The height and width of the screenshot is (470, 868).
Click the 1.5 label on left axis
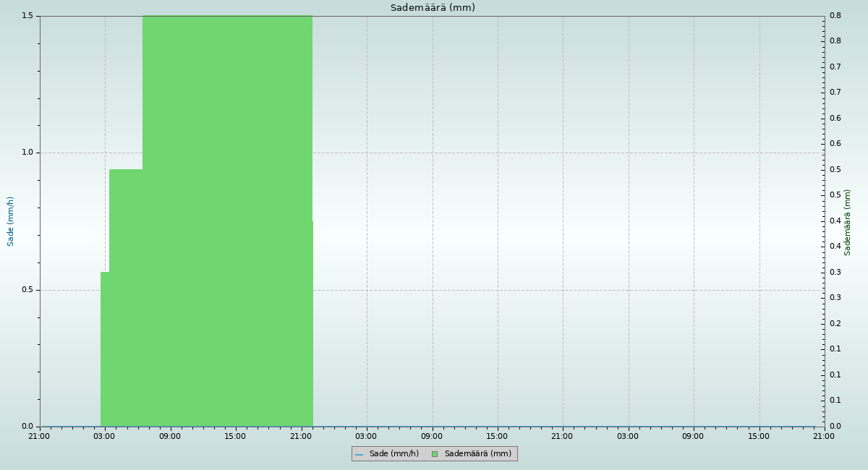[x=28, y=16]
